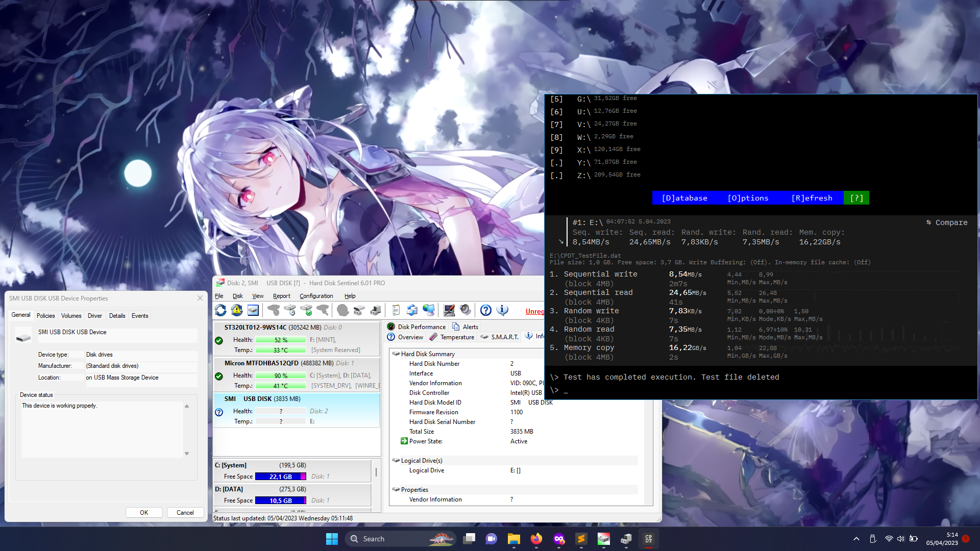Open File Explorer from the taskbar
This screenshot has width=980, height=551.
tap(514, 539)
